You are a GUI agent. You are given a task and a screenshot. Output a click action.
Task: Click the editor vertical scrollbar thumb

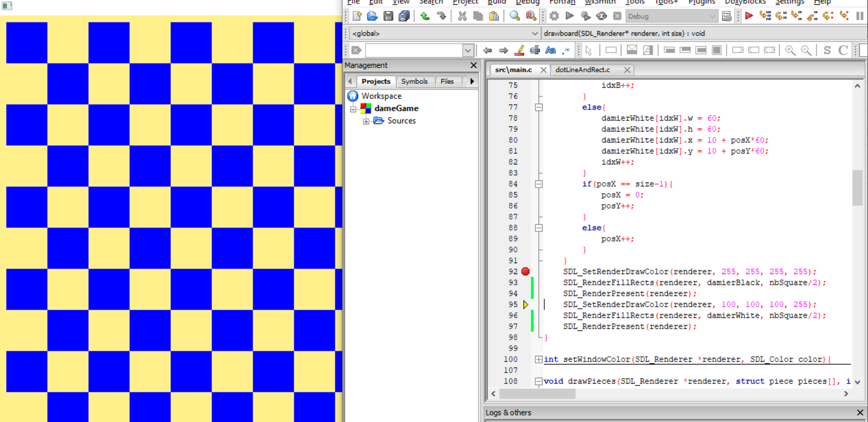(x=858, y=188)
